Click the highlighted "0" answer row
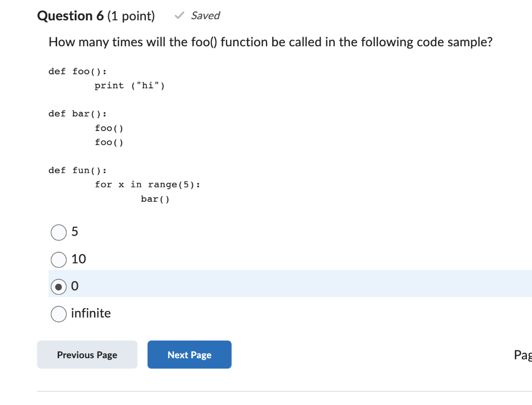Screen dimensions: 532x405 pos(260,286)
